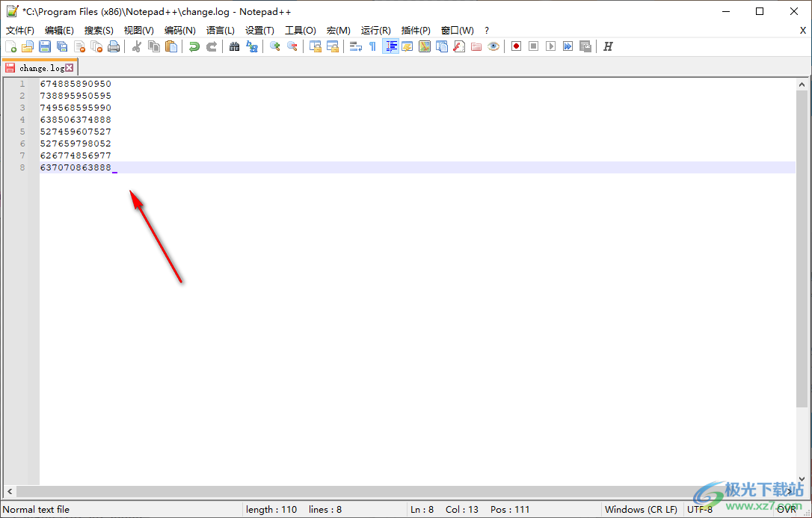
Task: Redo with the gray redo arrow
Action: (x=212, y=46)
